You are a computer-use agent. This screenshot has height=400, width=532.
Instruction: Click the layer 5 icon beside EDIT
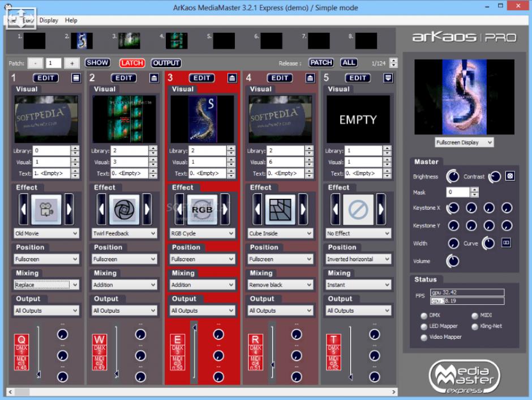(388, 78)
